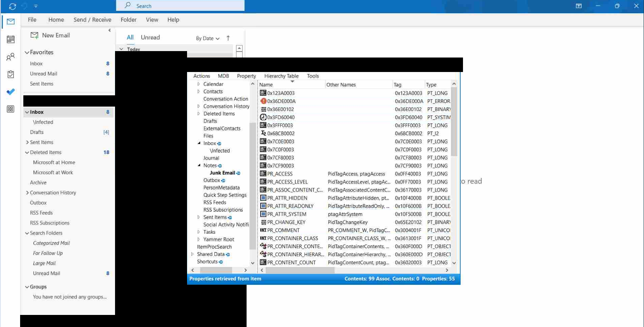644x327 pixels.
Task: Select the 0x36DE000A error property icon
Action: pyautogui.click(x=263, y=101)
